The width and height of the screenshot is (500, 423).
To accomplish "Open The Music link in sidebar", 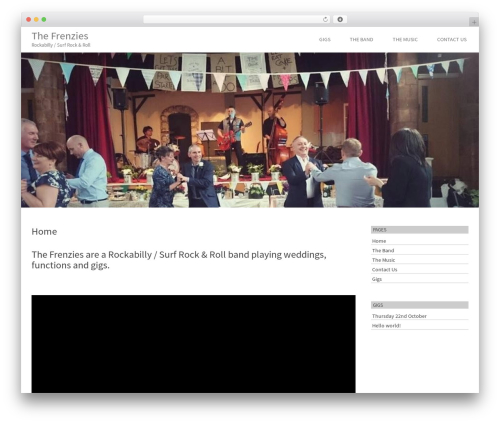I will click(383, 260).
